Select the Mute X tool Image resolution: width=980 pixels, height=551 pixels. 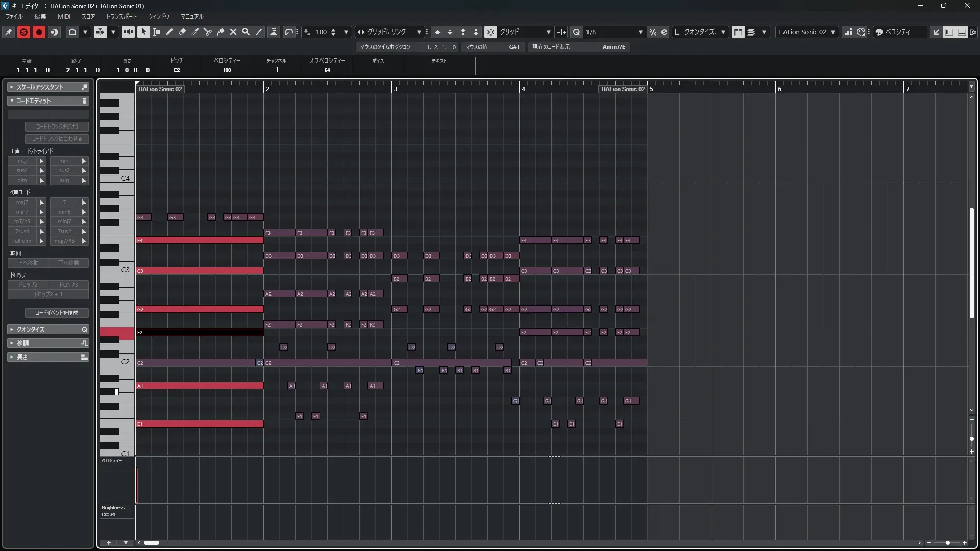tap(233, 32)
